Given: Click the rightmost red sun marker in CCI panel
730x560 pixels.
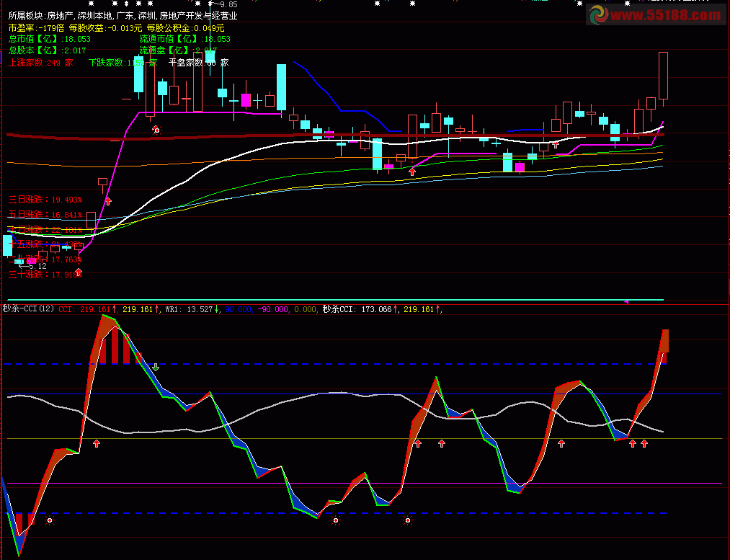Looking at the screenshot, I should click(408, 520).
